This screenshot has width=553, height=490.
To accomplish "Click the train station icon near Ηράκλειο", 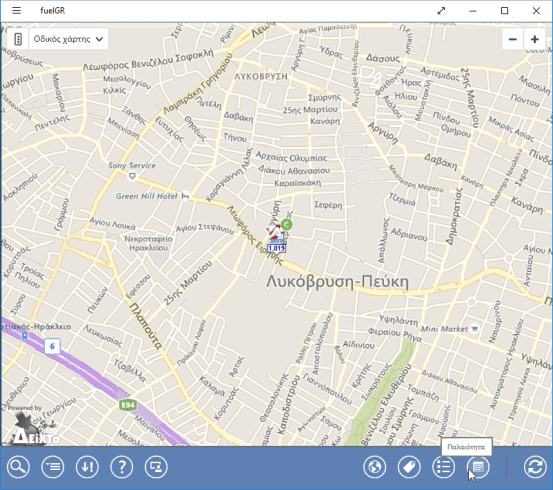I will click(x=25, y=335).
